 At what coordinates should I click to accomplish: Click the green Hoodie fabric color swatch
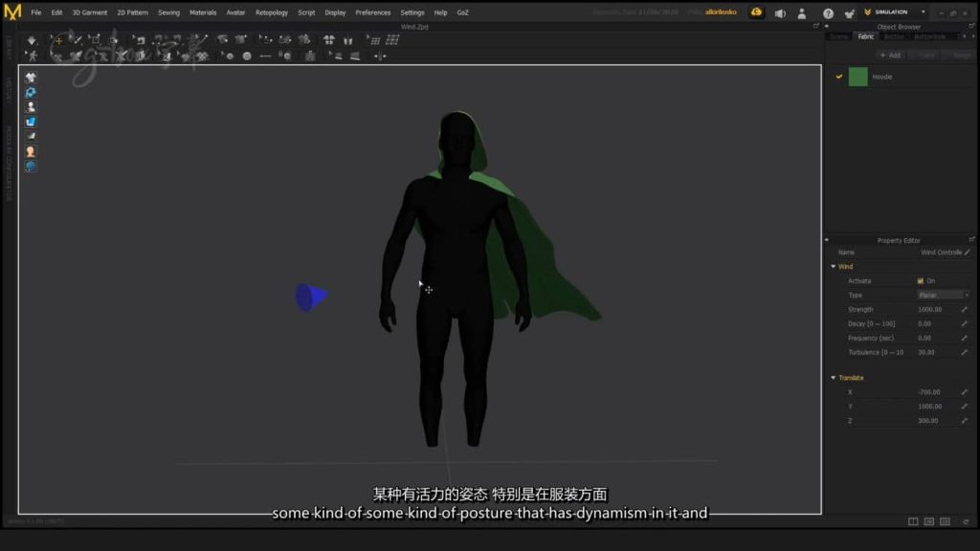click(x=857, y=77)
